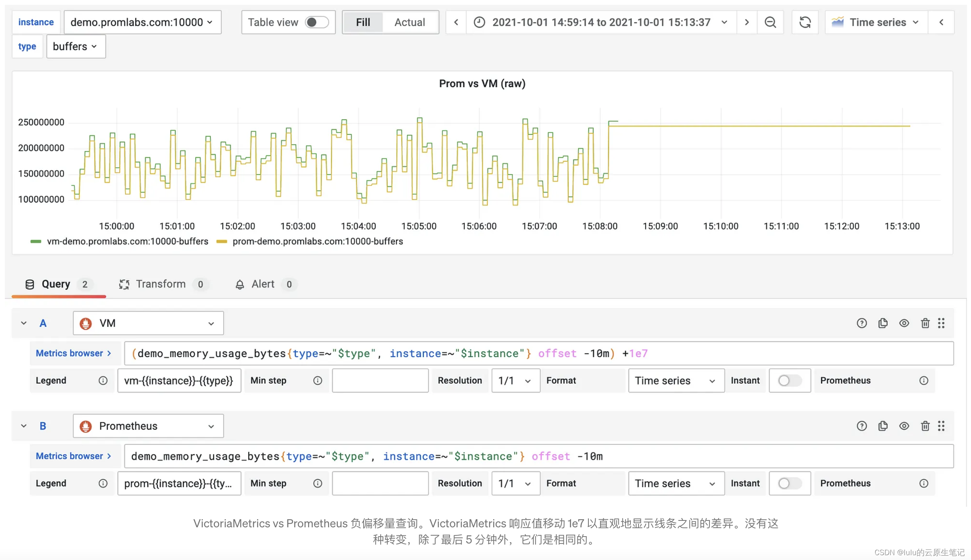971x560 pixels.
Task: Open the instance variable dropdown
Action: click(142, 22)
